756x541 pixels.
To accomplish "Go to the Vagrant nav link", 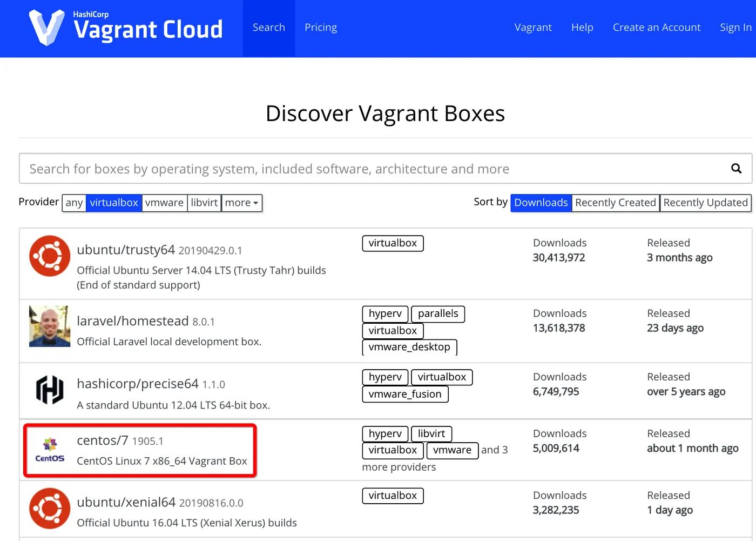I will pos(533,28).
